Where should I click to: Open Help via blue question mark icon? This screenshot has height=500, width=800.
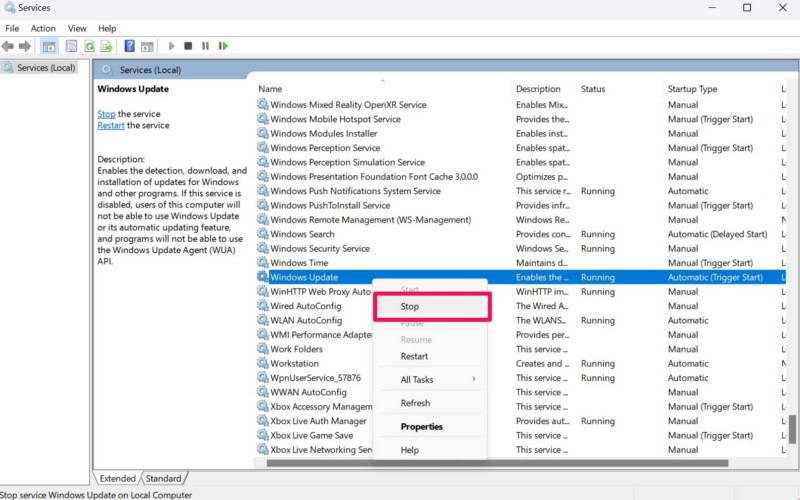coord(129,46)
